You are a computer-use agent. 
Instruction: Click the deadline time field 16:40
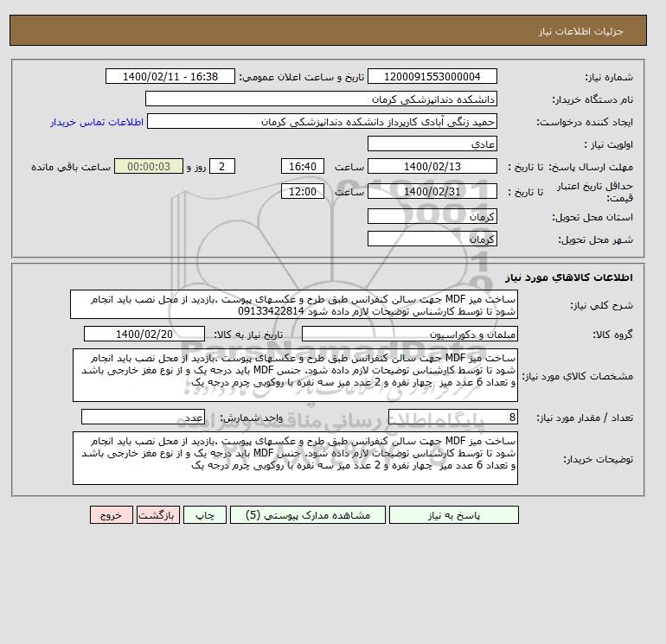click(x=303, y=167)
